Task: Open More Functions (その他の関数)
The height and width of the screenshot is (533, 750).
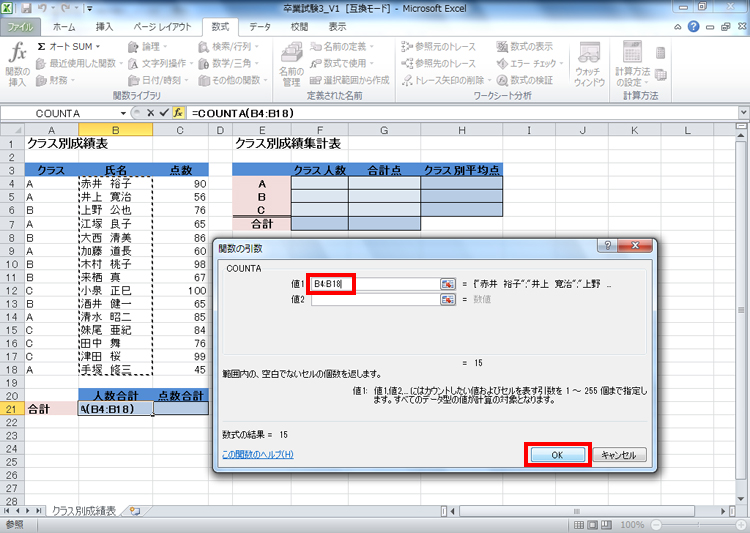Action: [x=232, y=80]
